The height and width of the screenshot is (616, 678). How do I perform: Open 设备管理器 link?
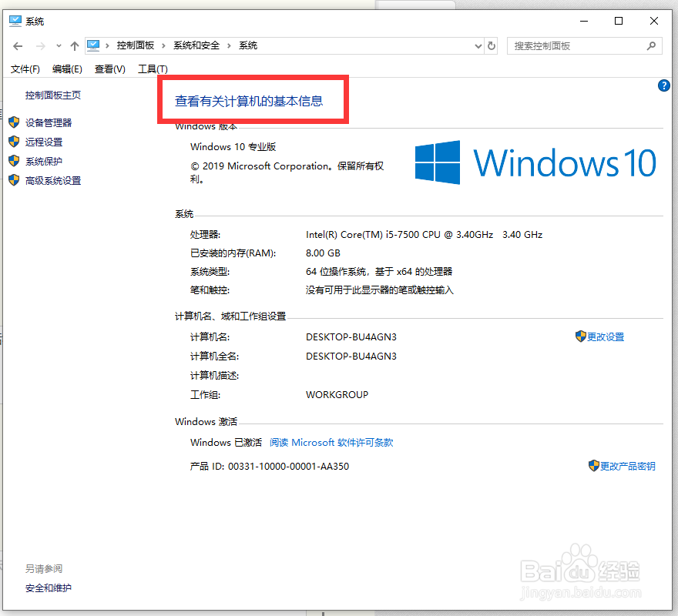point(49,122)
